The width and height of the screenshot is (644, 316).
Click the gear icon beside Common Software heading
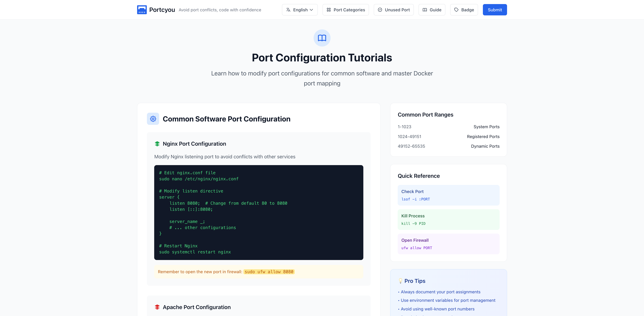153,119
